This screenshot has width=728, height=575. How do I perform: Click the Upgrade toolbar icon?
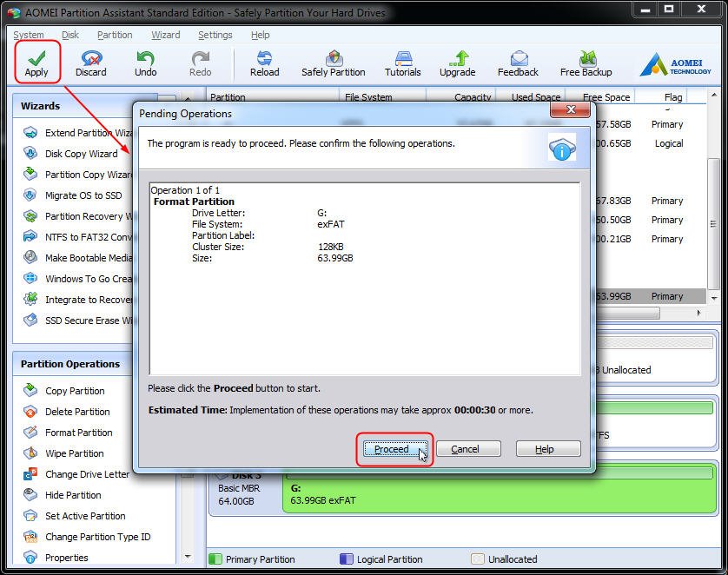click(457, 63)
